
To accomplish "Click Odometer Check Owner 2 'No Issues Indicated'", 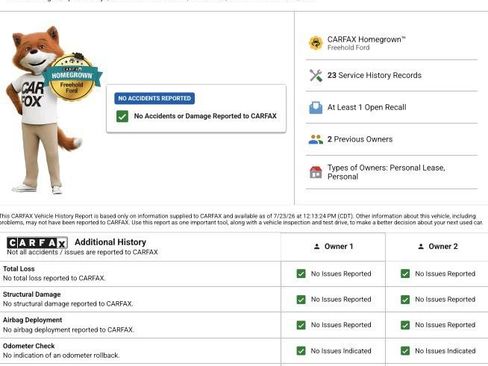I will [445, 351].
